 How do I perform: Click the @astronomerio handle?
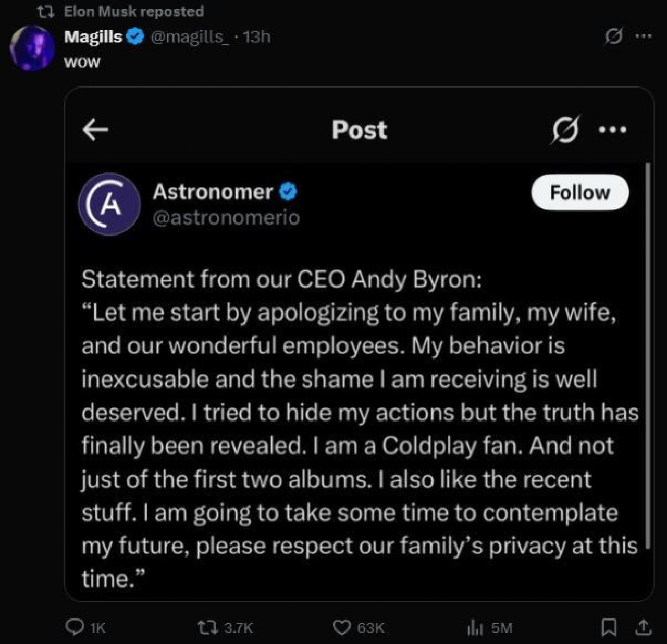coord(226,217)
